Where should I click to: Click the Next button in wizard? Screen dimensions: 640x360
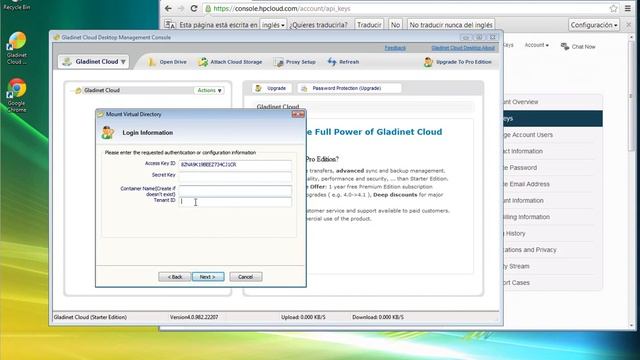208,277
